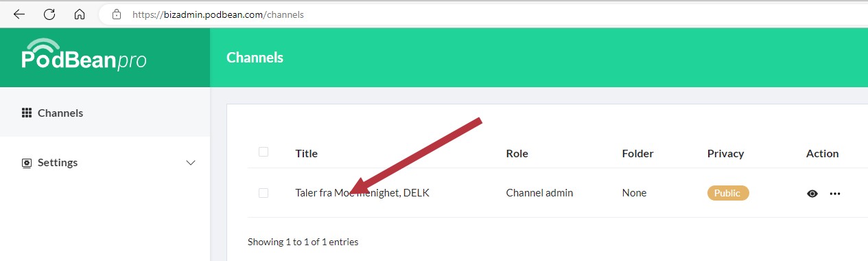Click the browser back arrow

(x=19, y=14)
